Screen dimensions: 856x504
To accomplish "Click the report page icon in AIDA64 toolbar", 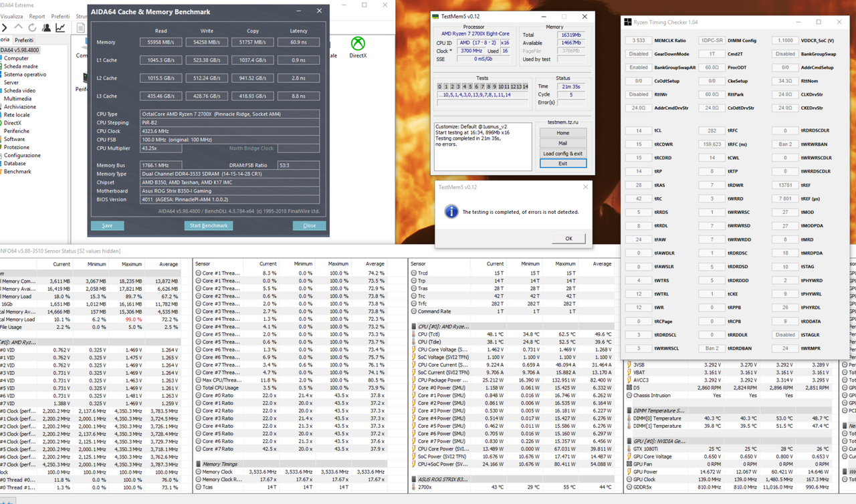I will pyautogui.click(x=80, y=27).
